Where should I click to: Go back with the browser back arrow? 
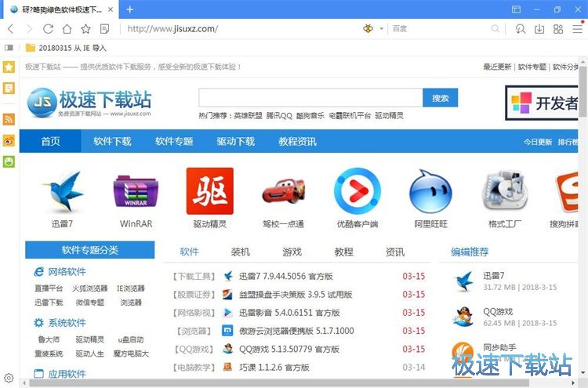pyautogui.click(x=10, y=29)
